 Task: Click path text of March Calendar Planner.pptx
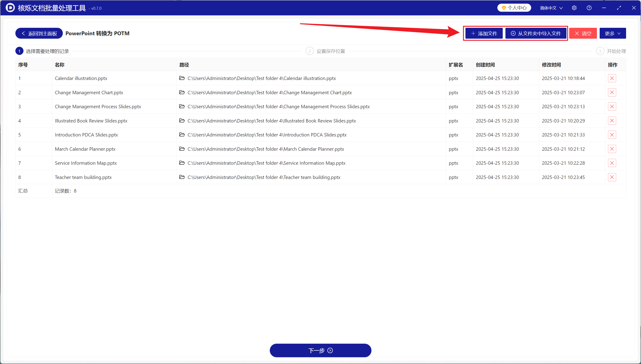click(x=266, y=149)
